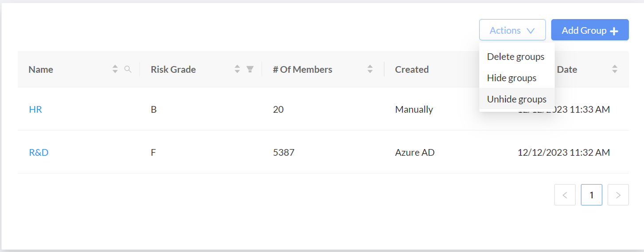Go to previous page arrow

coord(565,195)
